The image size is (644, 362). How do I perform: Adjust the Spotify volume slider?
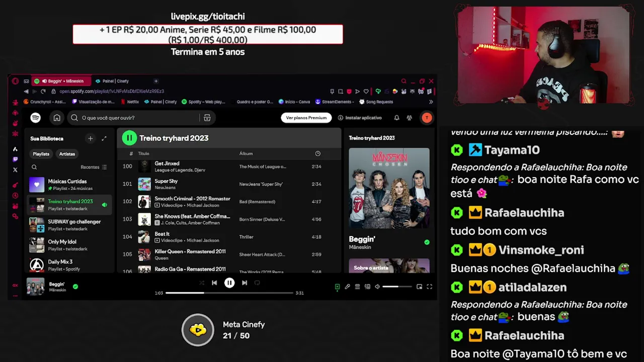(x=397, y=287)
